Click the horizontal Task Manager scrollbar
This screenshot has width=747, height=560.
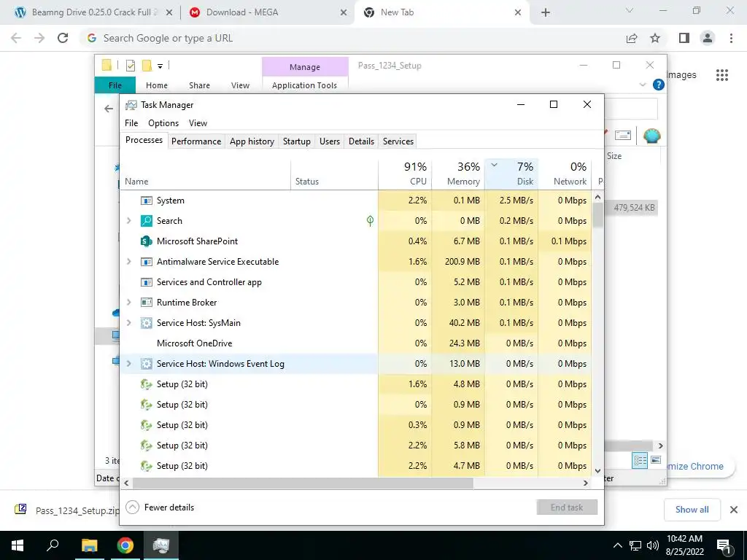[x=303, y=483]
